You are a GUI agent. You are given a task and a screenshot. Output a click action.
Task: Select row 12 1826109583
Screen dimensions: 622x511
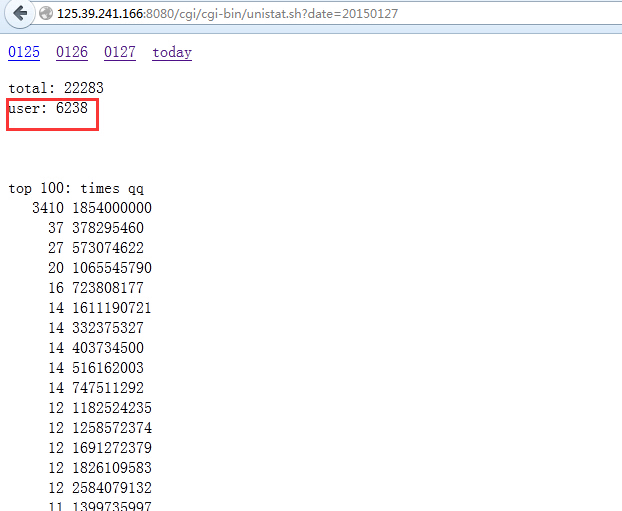point(100,468)
